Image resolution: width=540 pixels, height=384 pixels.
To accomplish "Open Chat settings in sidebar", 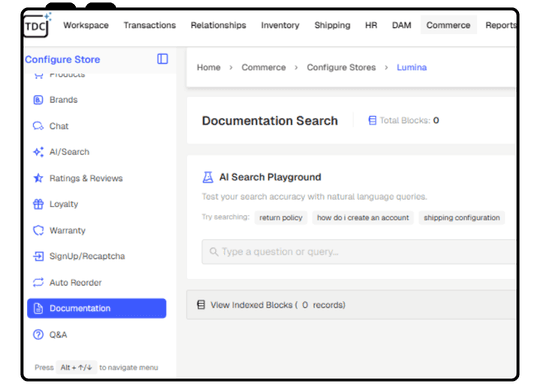I will click(x=59, y=126).
